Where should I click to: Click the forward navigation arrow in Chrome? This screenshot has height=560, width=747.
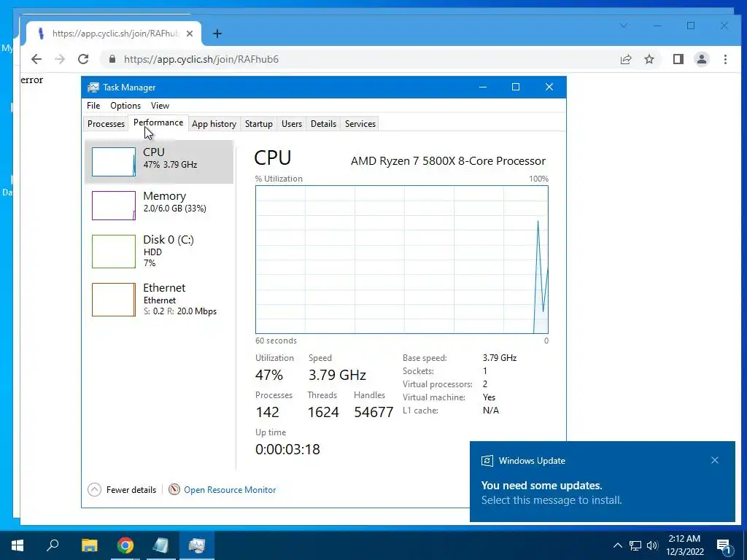tap(60, 59)
